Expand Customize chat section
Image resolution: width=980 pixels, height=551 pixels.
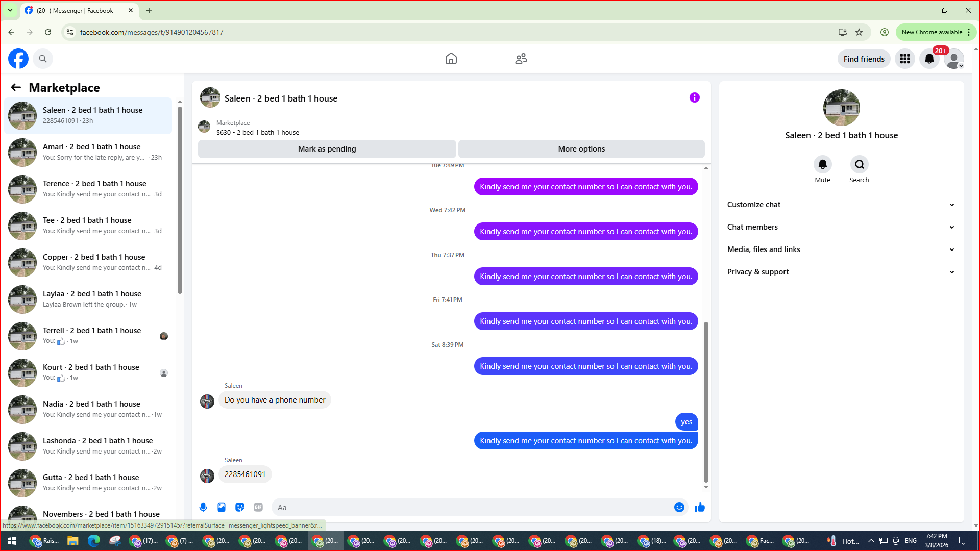point(841,205)
